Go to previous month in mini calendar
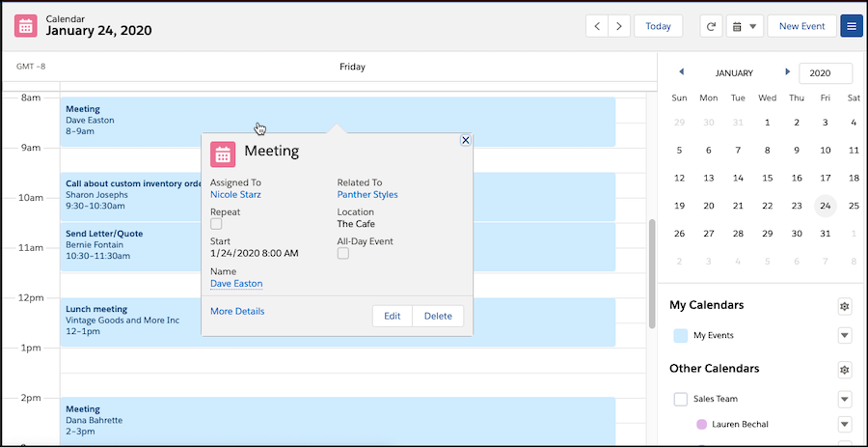 point(681,72)
